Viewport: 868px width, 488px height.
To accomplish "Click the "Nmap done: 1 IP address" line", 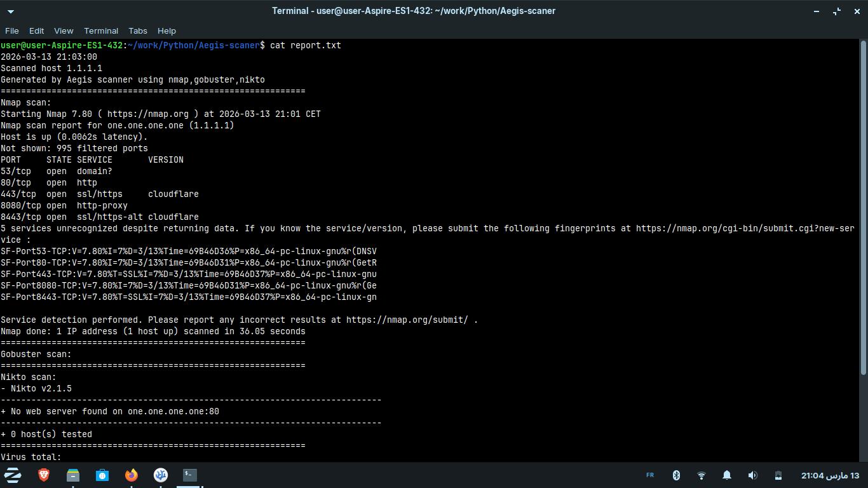I will click(153, 331).
